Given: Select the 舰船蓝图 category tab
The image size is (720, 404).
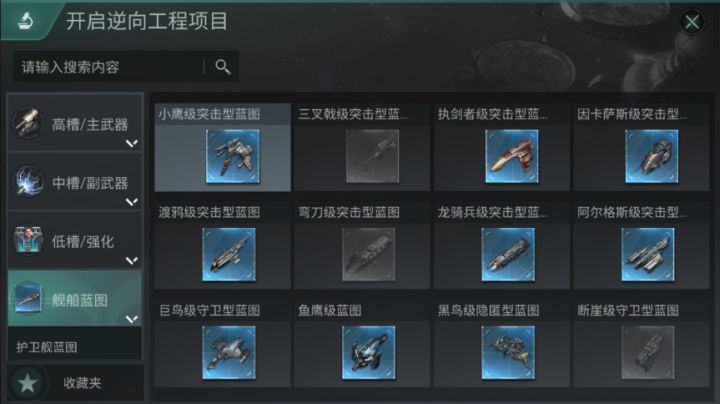Looking at the screenshot, I should click(75, 298).
